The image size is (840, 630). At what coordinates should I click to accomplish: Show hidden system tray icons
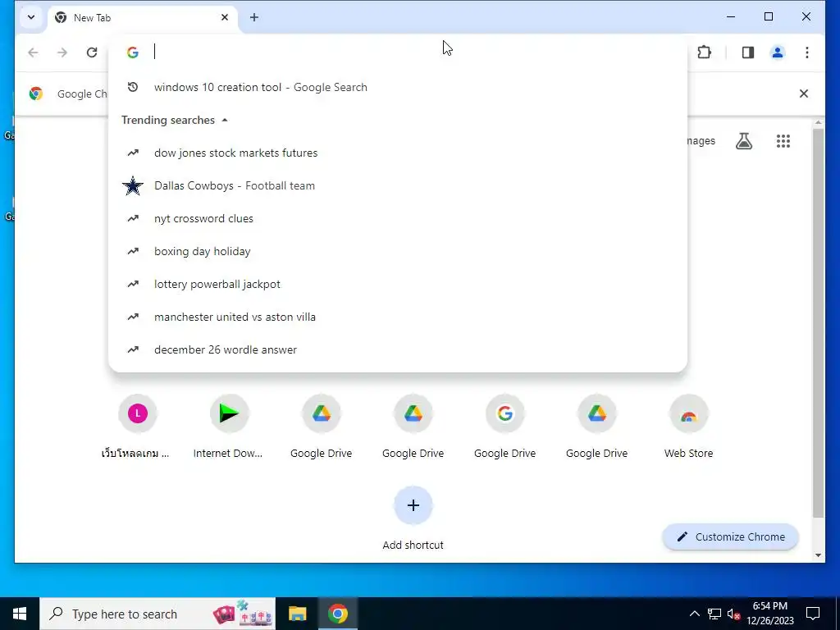click(694, 614)
